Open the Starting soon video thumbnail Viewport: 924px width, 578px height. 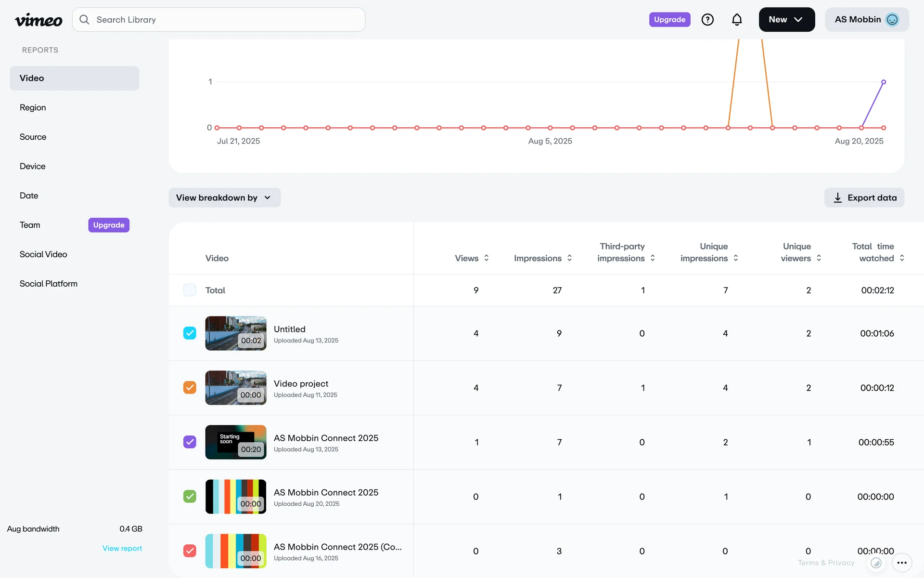(x=235, y=442)
